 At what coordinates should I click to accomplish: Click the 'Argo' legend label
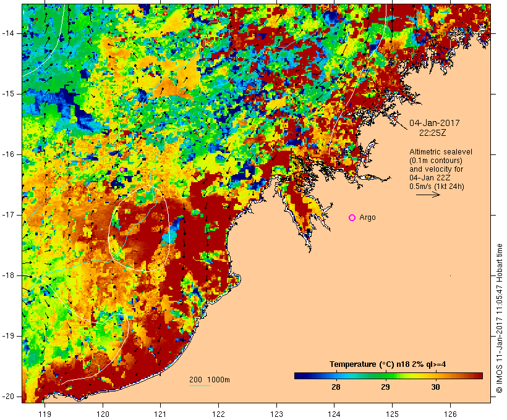(368, 217)
